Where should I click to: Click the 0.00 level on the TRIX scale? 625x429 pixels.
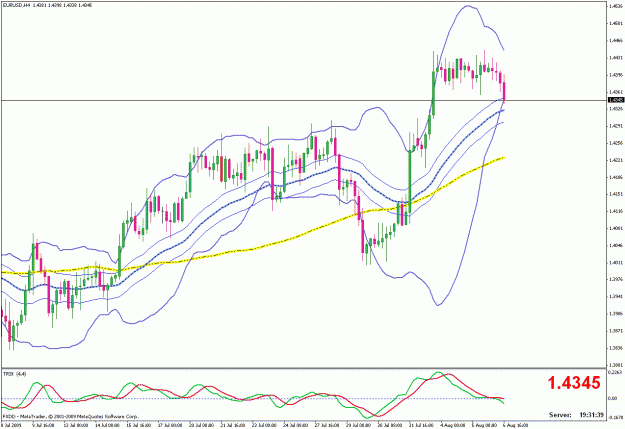[x=613, y=399]
